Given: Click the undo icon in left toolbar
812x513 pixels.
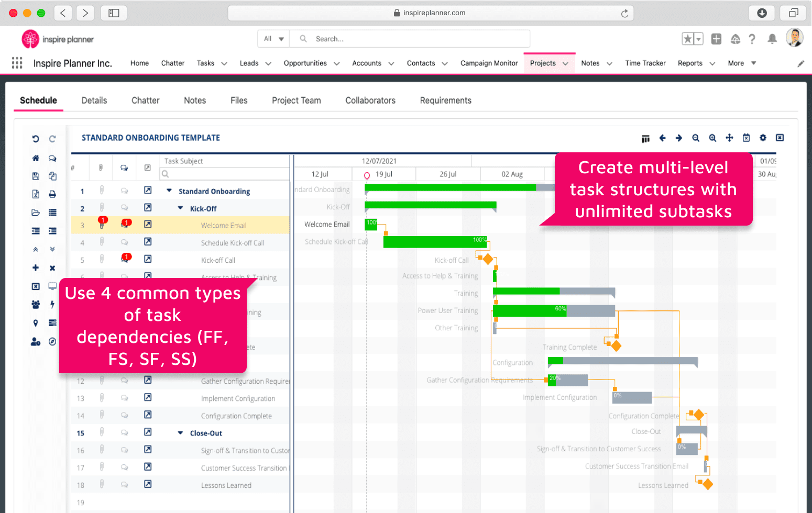Looking at the screenshot, I should 36,139.
